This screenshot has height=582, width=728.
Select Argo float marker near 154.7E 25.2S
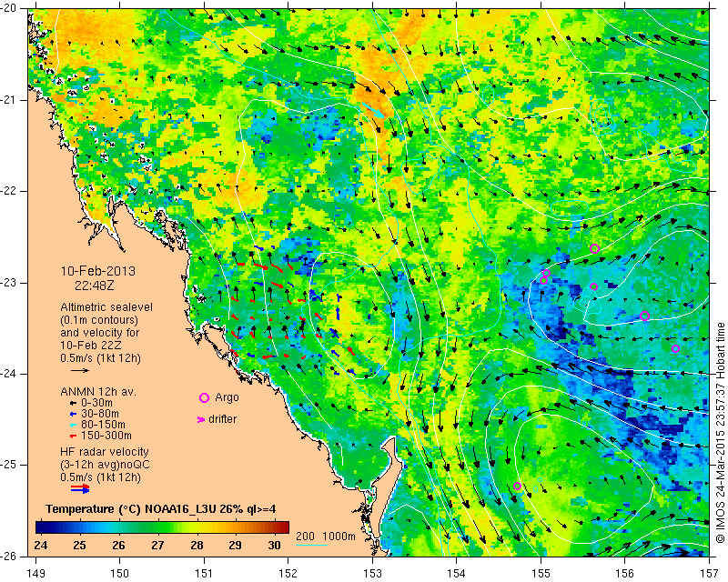[517, 487]
